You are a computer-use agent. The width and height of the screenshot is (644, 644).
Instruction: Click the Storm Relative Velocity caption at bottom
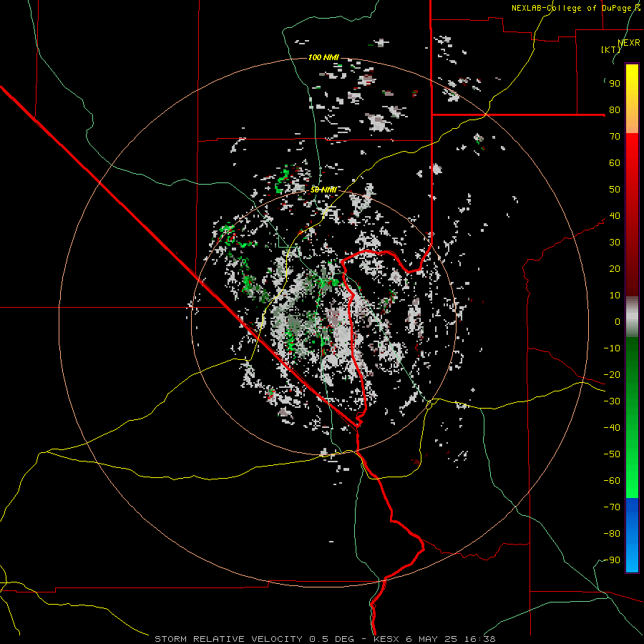click(x=326, y=639)
